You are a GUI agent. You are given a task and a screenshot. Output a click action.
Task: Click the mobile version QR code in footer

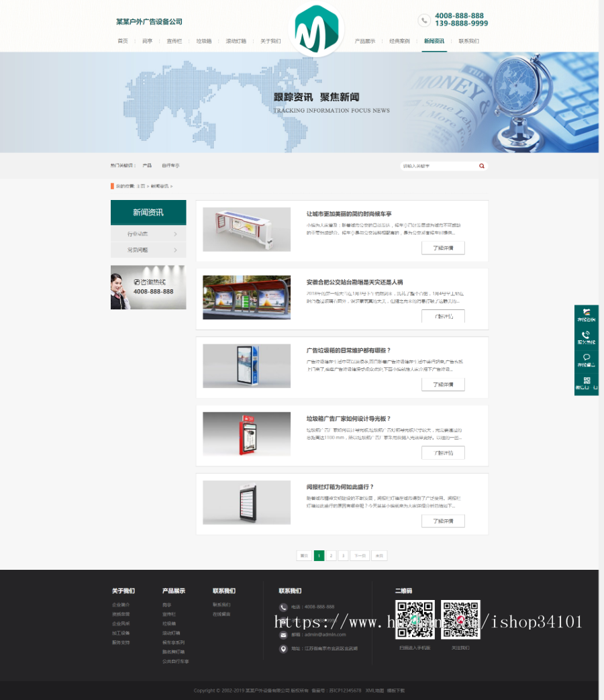[x=415, y=619]
